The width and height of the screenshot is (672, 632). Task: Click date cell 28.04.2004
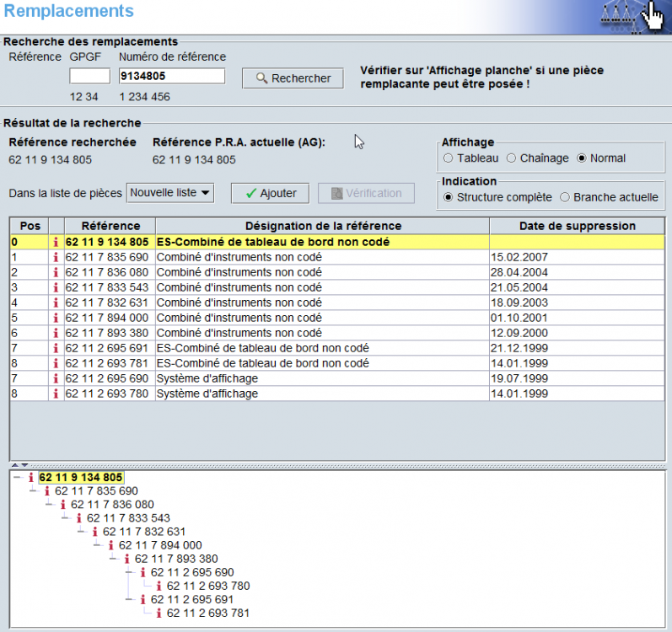(x=577, y=272)
